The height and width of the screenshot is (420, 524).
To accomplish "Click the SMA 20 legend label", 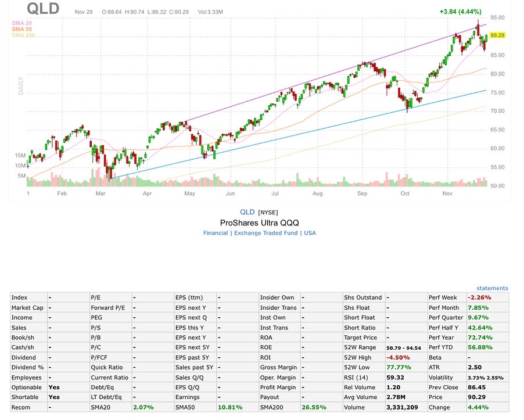I will coord(21,23).
